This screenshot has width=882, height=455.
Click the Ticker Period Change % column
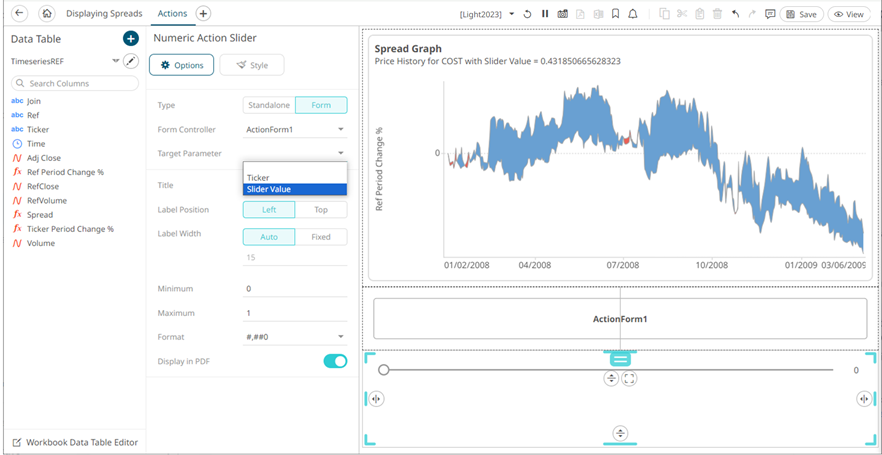(70, 229)
